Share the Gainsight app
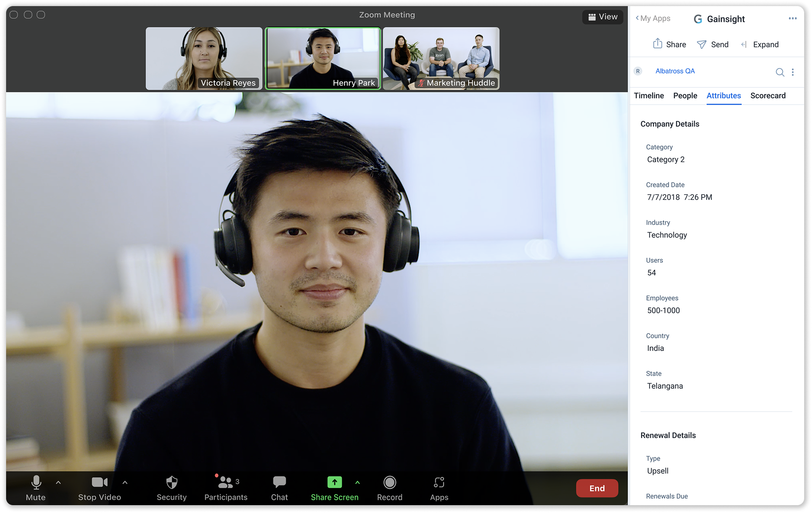The height and width of the screenshot is (513, 812). click(670, 44)
